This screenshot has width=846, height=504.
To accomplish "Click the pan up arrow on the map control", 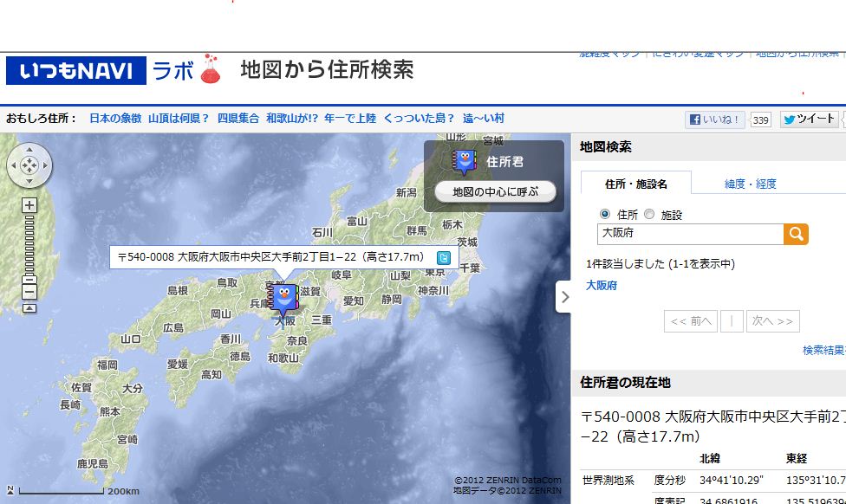I will [x=29, y=149].
